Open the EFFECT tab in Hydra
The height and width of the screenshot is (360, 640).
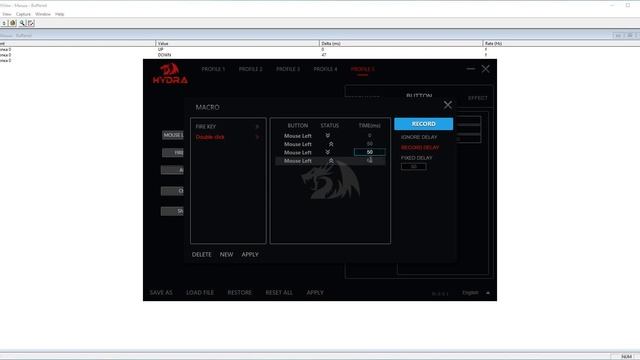478,98
